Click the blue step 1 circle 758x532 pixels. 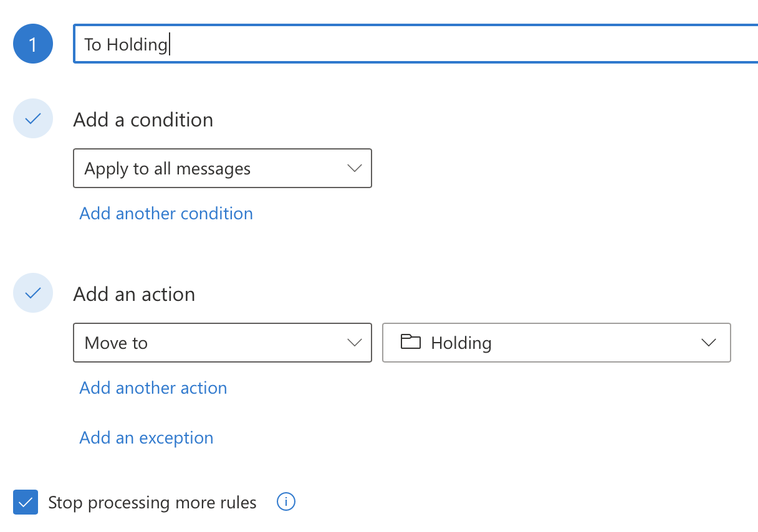pyautogui.click(x=32, y=44)
